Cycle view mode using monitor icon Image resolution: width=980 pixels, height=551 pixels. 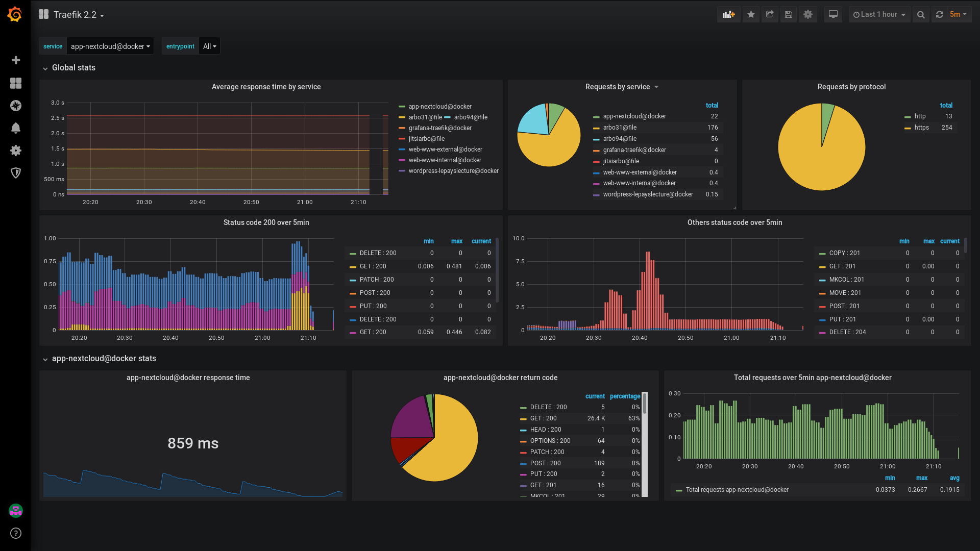click(x=833, y=14)
